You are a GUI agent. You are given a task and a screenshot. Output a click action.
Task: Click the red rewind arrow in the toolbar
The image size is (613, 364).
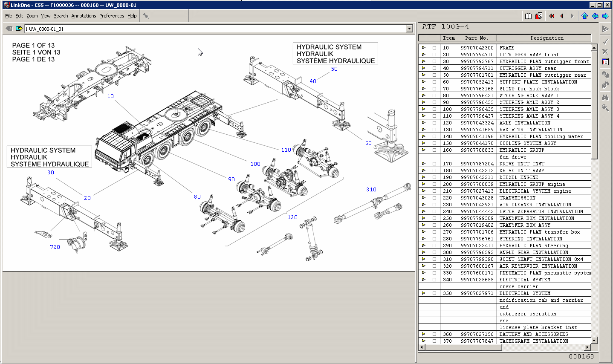click(x=551, y=16)
